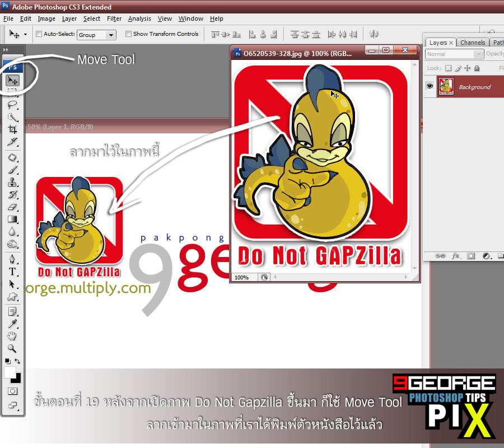Click the 100% zoom field in document
504x448 pixels.
(244, 277)
